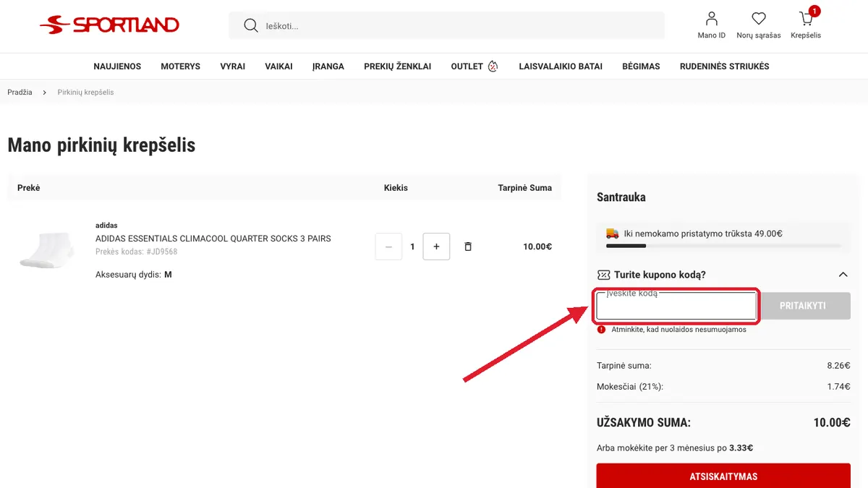Click the Tarpinė suma 8.26€ value
Screen dimensions: 868x488
pyautogui.click(x=838, y=366)
